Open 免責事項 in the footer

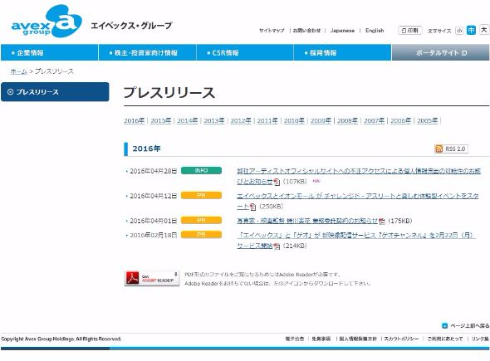pos(321,339)
